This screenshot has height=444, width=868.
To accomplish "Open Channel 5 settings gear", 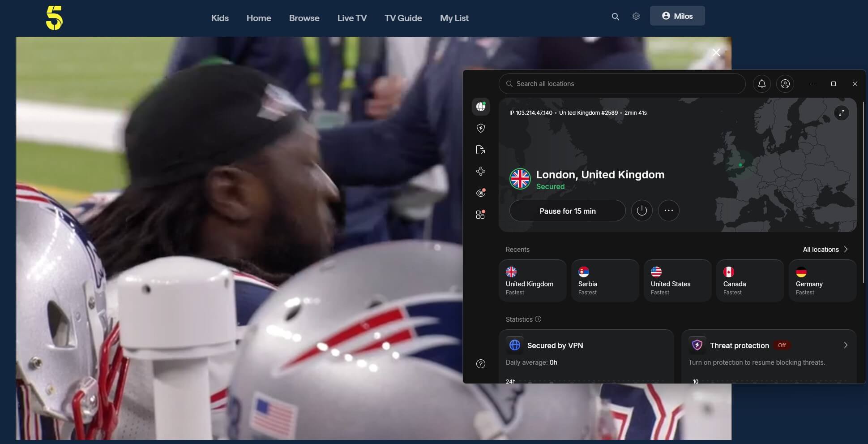I will (x=636, y=16).
